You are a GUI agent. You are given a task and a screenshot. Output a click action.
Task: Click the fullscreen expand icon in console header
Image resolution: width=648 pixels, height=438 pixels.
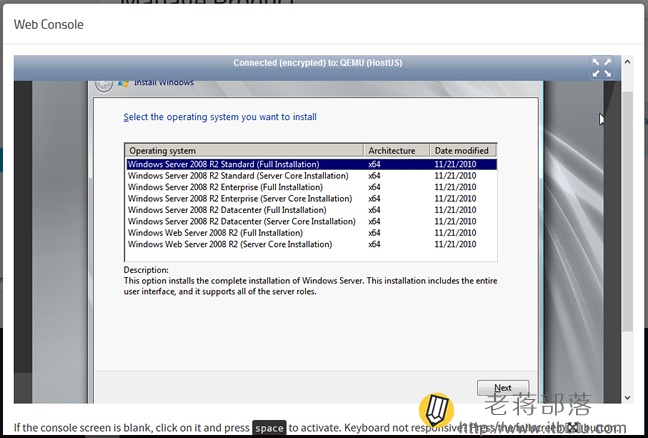[601, 68]
